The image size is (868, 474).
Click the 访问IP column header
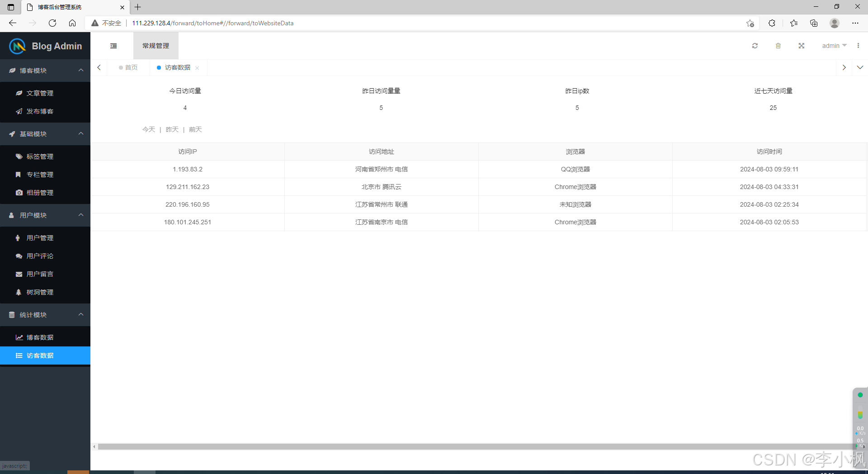(188, 152)
